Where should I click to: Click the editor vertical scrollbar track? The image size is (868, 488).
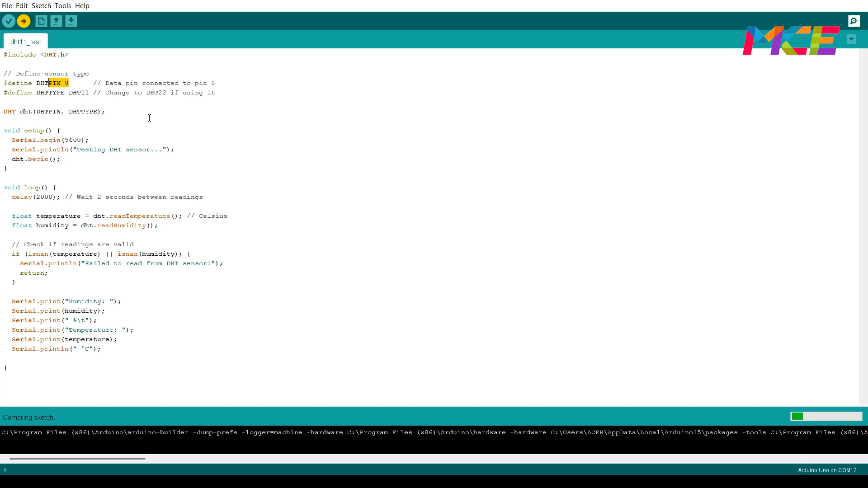pyautogui.click(x=863, y=226)
